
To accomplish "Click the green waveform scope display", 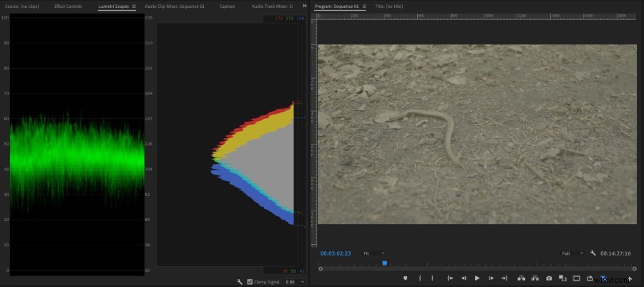I will [77, 144].
